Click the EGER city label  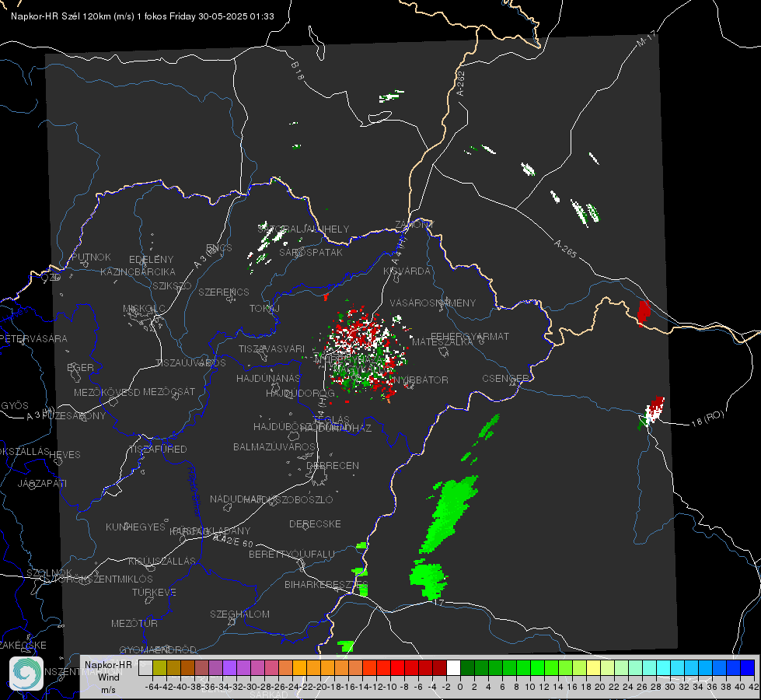[x=81, y=367]
